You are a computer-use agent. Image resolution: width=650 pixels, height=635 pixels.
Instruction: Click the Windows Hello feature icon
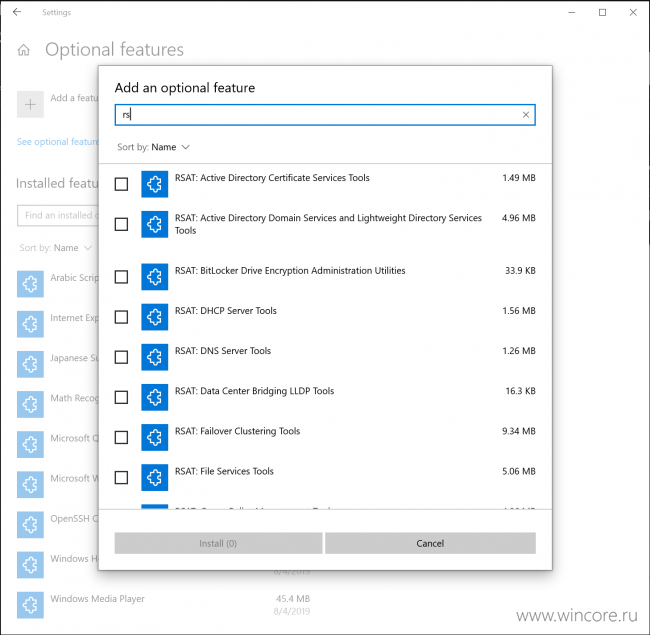point(30,565)
